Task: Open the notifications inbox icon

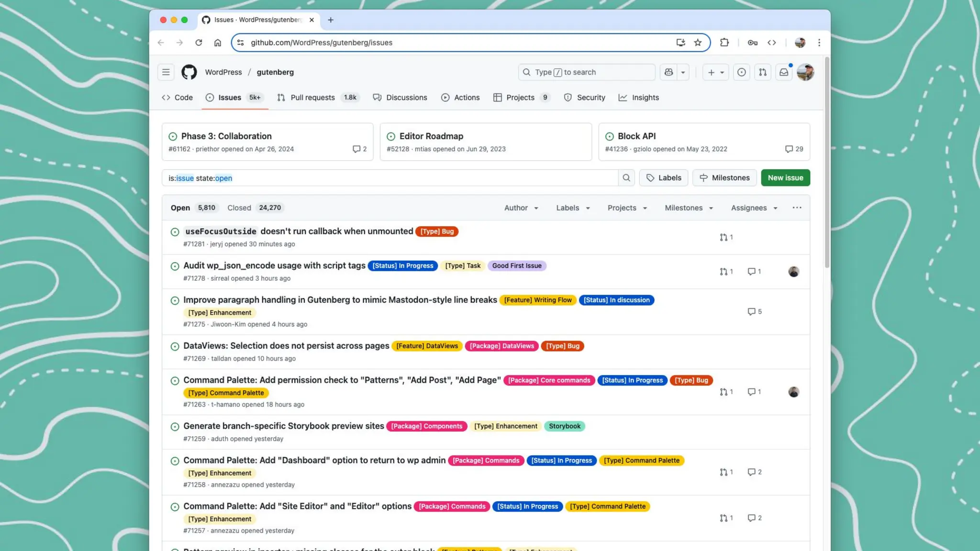Action: (x=784, y=72)
